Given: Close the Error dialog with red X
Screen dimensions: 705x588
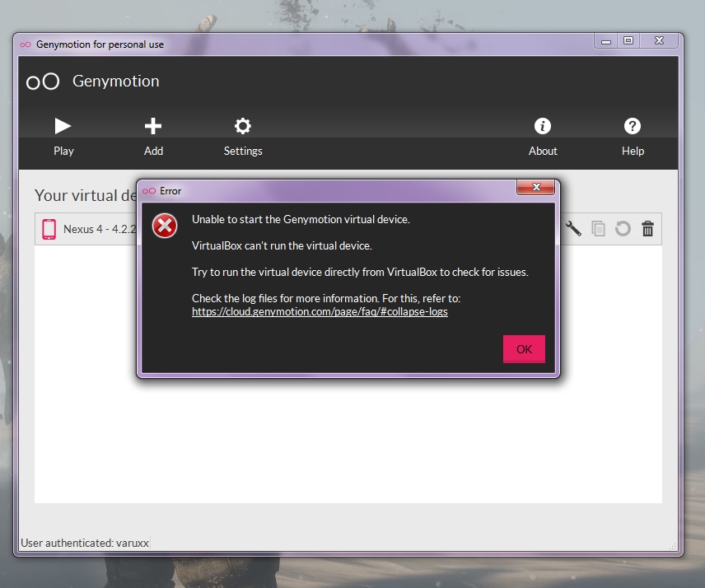Looking at the screenshot, I should (x=535, y=189).
